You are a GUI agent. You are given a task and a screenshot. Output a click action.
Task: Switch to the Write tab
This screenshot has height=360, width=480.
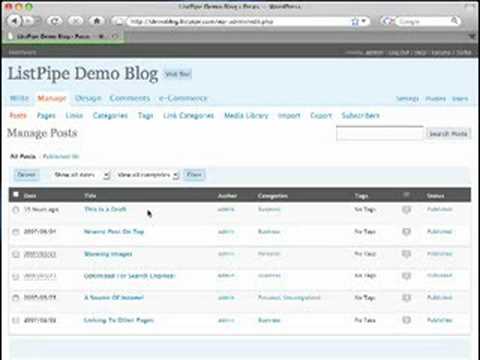[19, 98]
